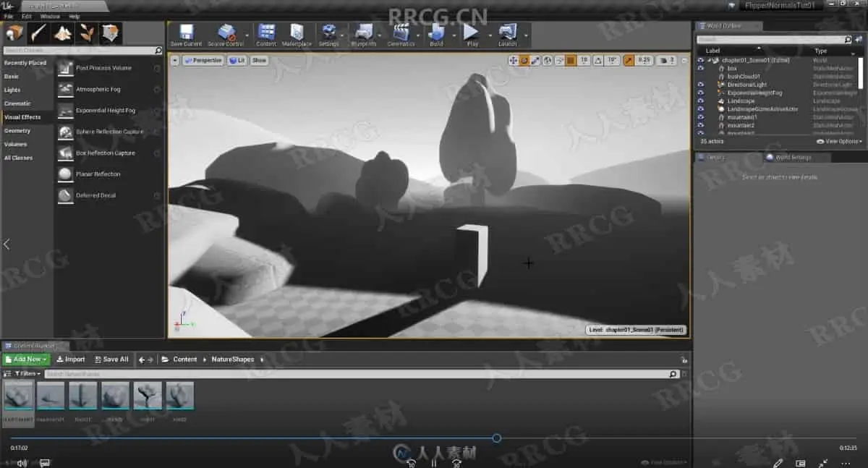Image resolution: width=868 pixels, height=468 pixels.
Task: Open the Window menu
Action: (x=50, y=16)
